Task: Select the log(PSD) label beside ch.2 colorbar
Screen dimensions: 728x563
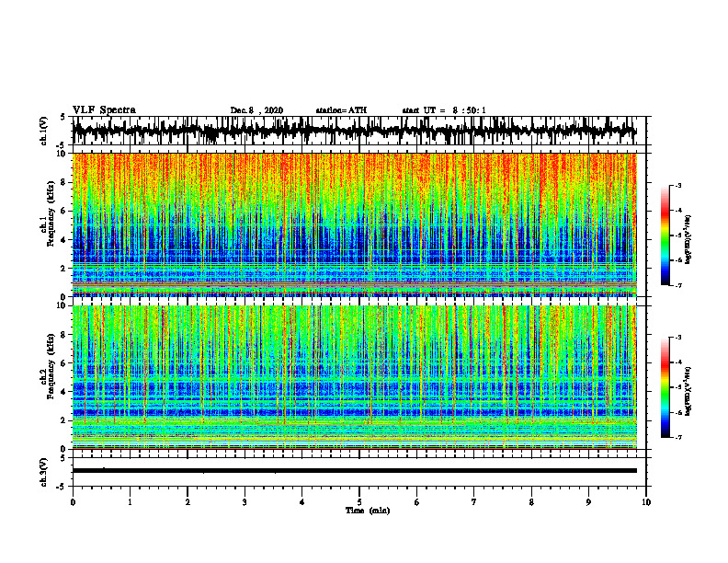Action: point(688,391)
